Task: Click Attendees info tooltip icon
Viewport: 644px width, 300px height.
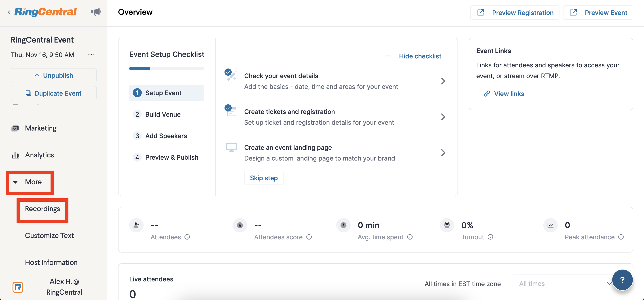Action: click(x=187, y=237)
